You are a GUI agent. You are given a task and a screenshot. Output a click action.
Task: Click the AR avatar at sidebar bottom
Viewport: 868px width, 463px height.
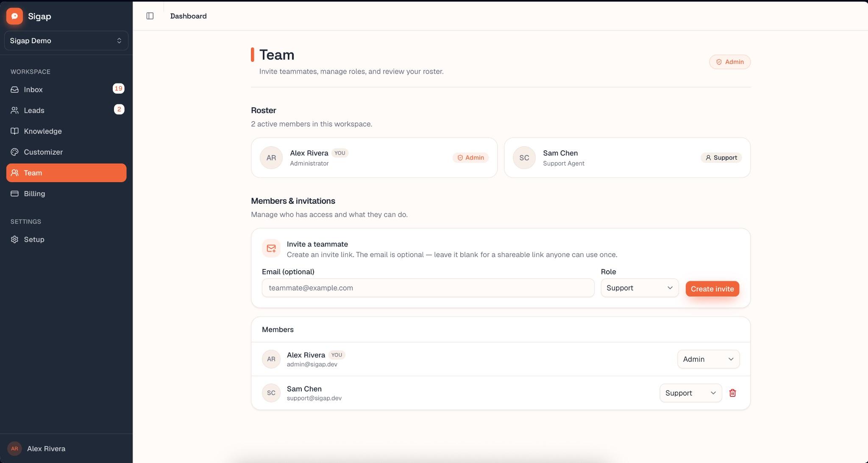(14, 449)
